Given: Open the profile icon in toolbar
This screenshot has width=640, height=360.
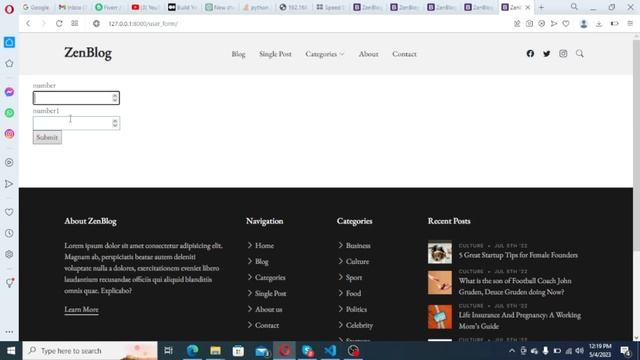Looking at the screenshot, I should coord(584,24).
